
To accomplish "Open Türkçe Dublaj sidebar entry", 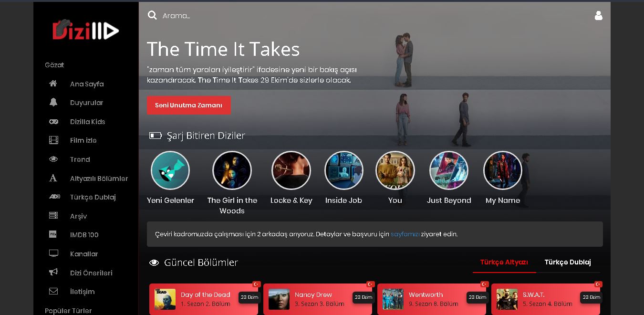I will point(93,197).
